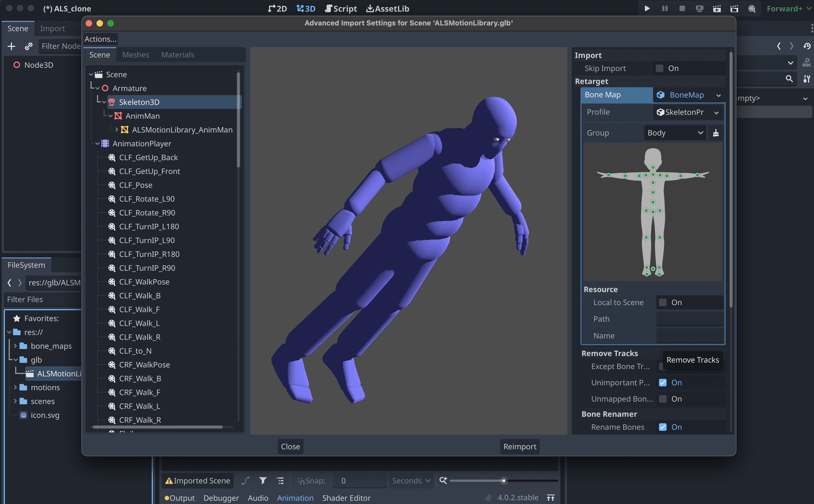Open the Actions... menu button

pyautogui.click(x=100, y=39)
